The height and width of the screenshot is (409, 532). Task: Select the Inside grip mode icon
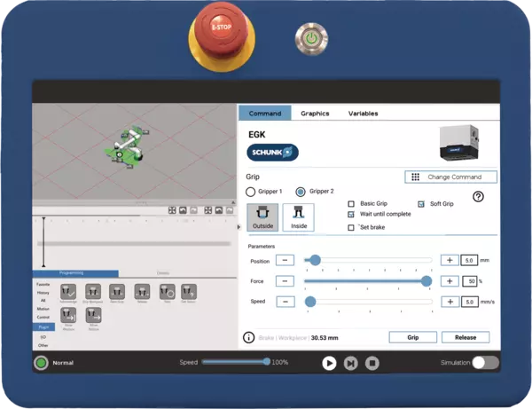pyautogui.click(x=298, y=217)
